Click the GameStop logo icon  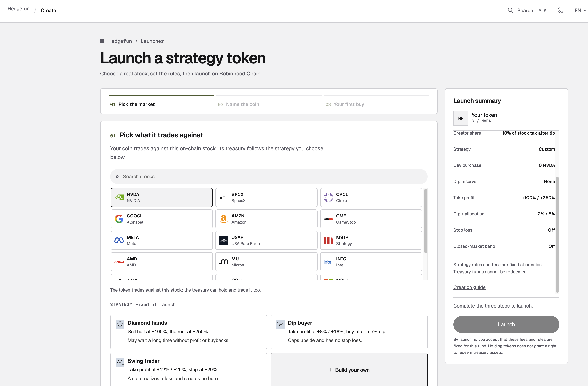point(328,219)
